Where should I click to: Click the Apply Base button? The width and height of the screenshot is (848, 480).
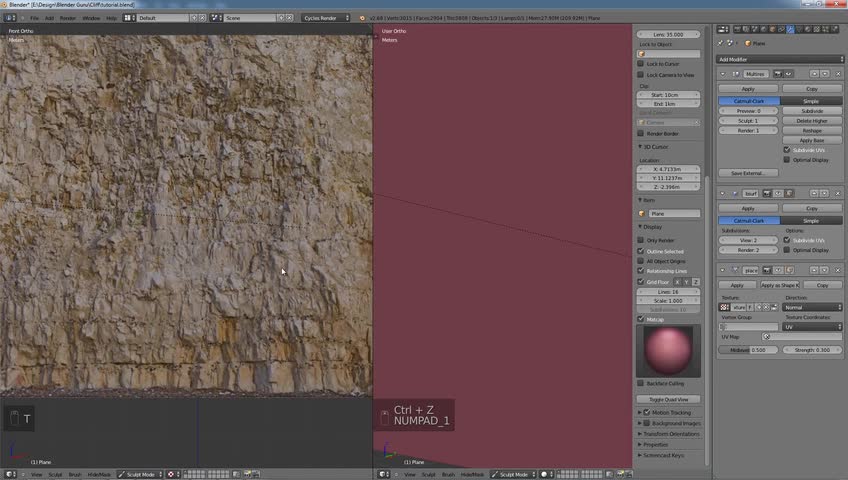point(812,140)
